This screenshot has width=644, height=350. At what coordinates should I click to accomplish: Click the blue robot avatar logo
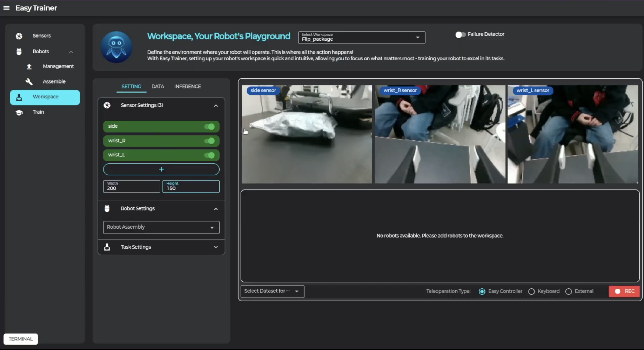coord(116,47)
